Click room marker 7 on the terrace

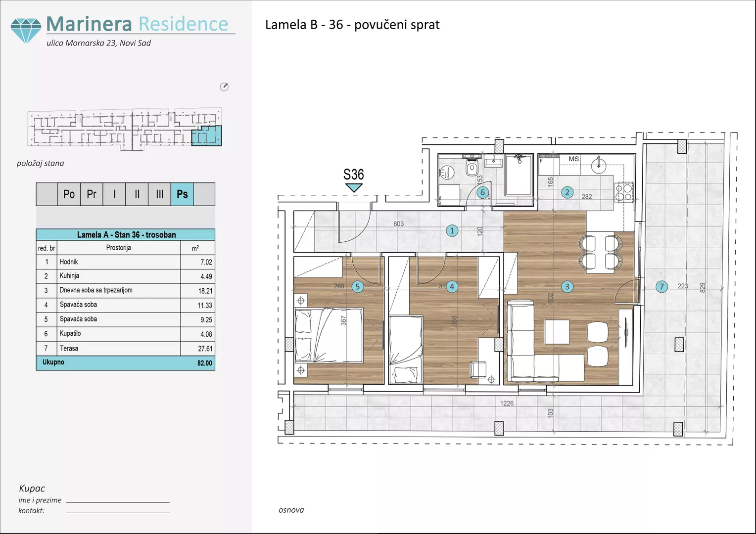point(661,286)
